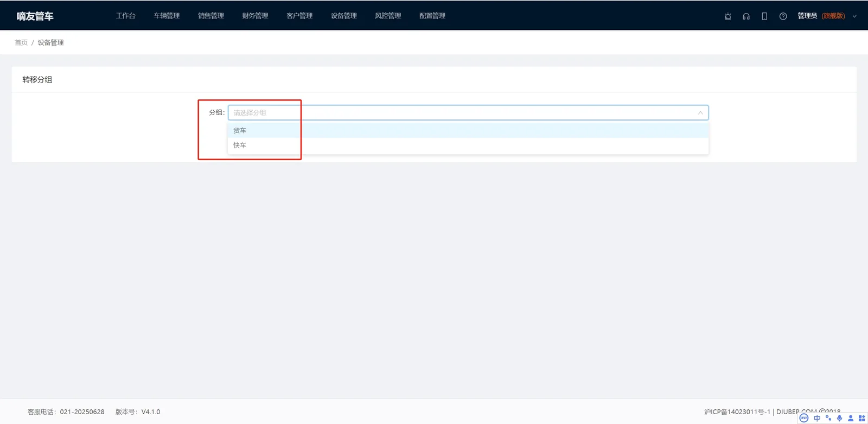868x424 pixels.
Task: Click 设备管理 in the breadcrumb
Action: (x=50, y=42)
